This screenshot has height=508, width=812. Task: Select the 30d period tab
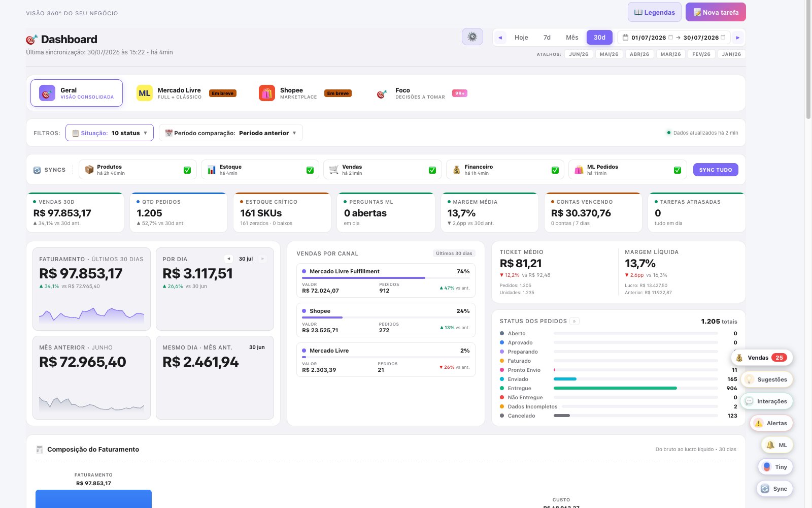click(x=599, y=38)
